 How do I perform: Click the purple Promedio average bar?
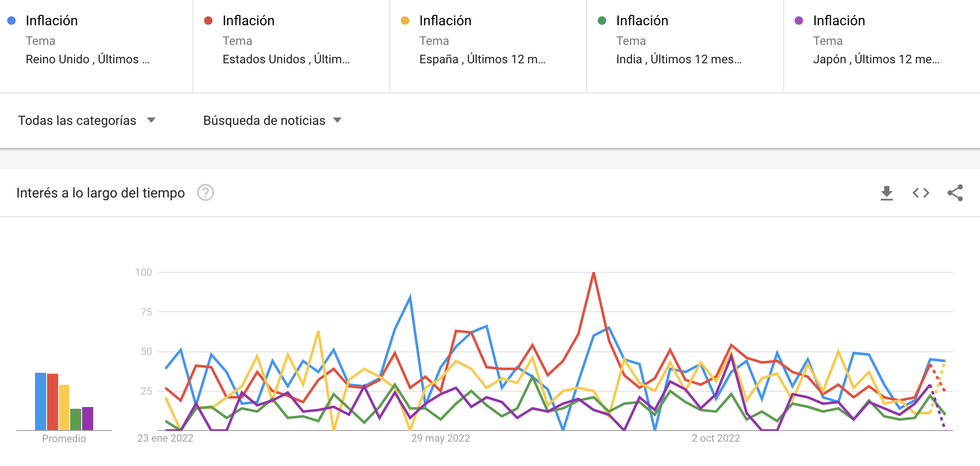click(88, 419)
